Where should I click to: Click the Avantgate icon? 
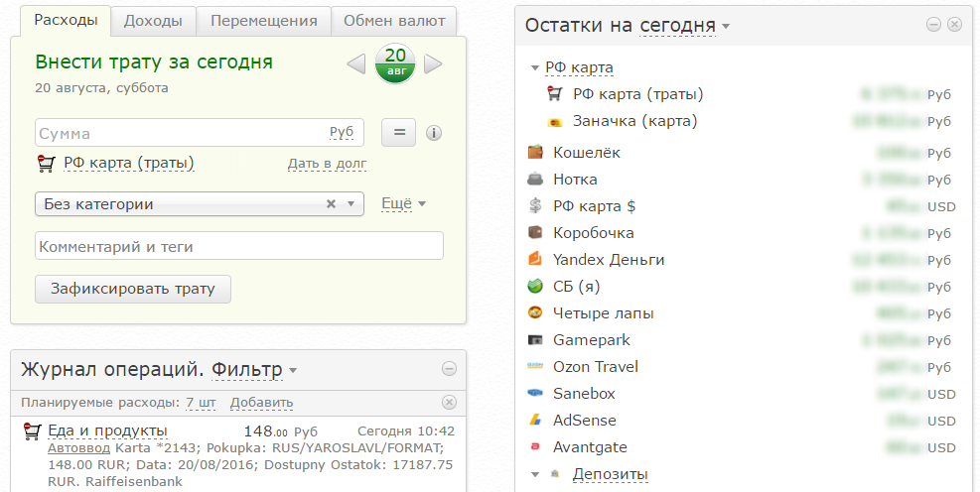click(x=535, y=447)
